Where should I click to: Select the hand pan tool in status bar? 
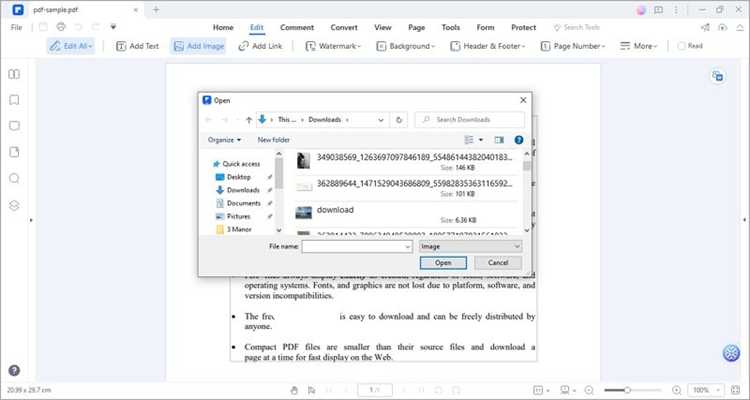pos(294,390)
